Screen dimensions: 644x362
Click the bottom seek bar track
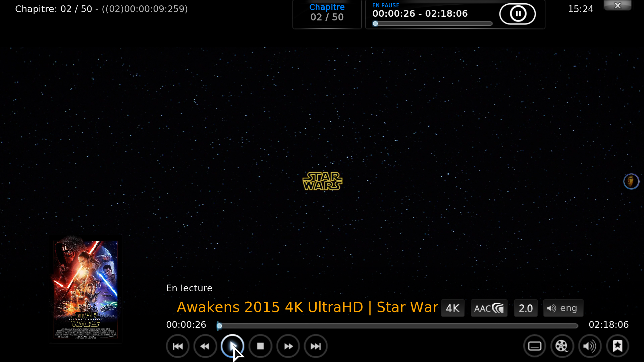pos(397,326)
